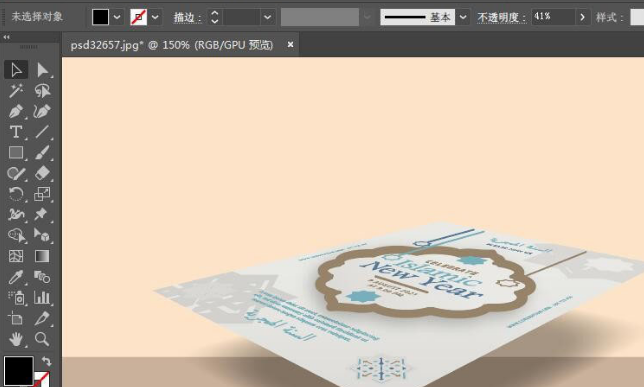Select the Selection tool (black arrow)
The width and height of the screenshot is (644, 387).
click(x=16, y=70)
